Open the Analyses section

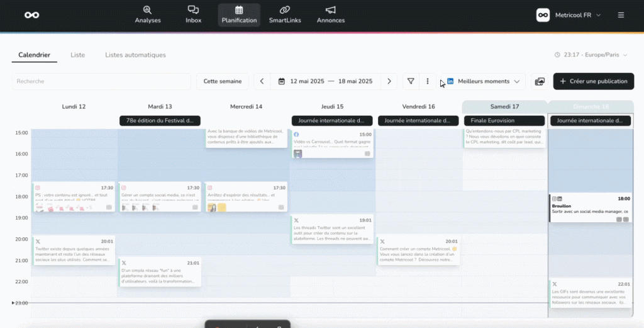147,15
